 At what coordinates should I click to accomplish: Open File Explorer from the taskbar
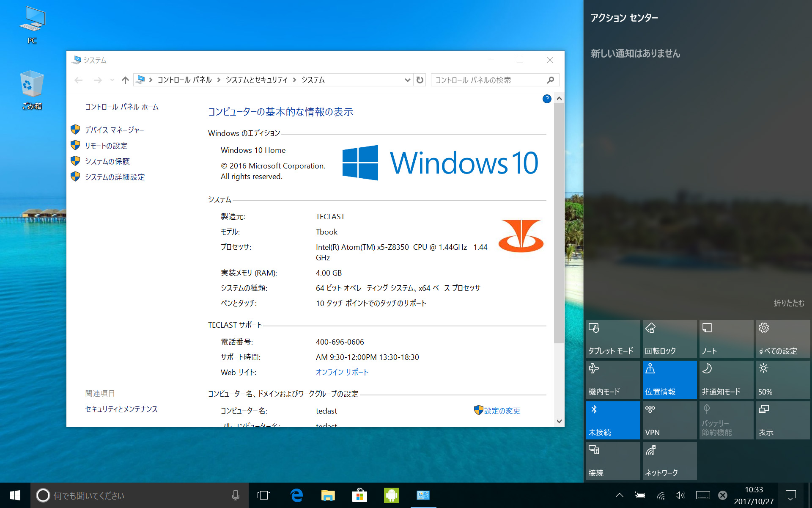point(328,495)
